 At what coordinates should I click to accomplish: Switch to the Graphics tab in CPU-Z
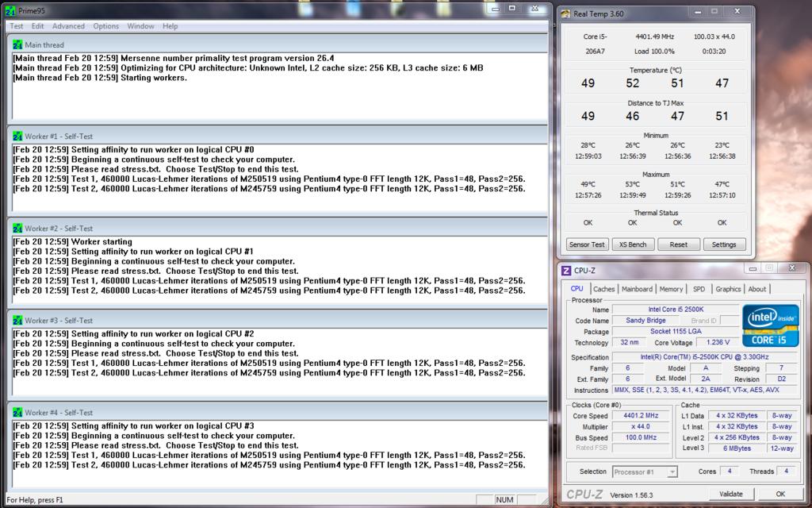pos(728,289)
